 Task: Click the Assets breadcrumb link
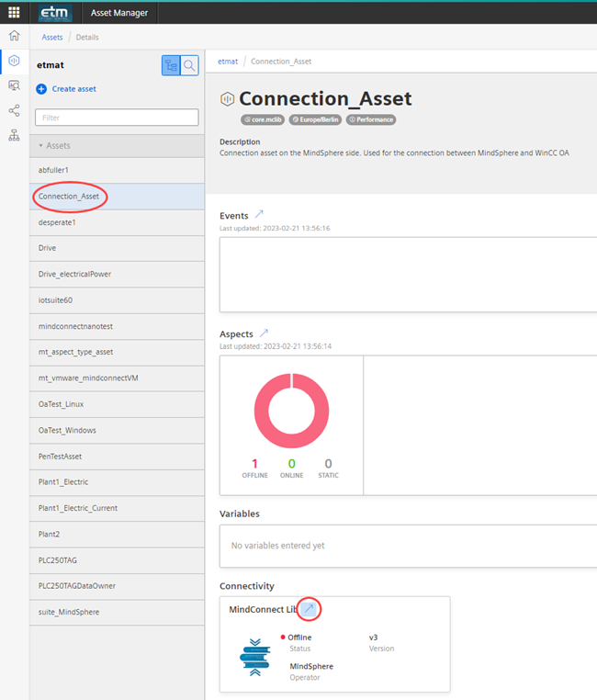pyautogui.click(x=52, y=38)
